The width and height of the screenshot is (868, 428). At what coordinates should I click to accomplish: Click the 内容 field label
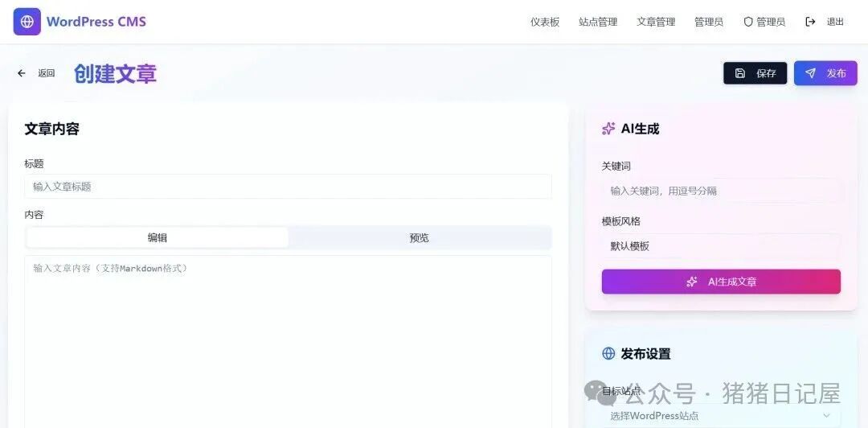tap(34, 215)
